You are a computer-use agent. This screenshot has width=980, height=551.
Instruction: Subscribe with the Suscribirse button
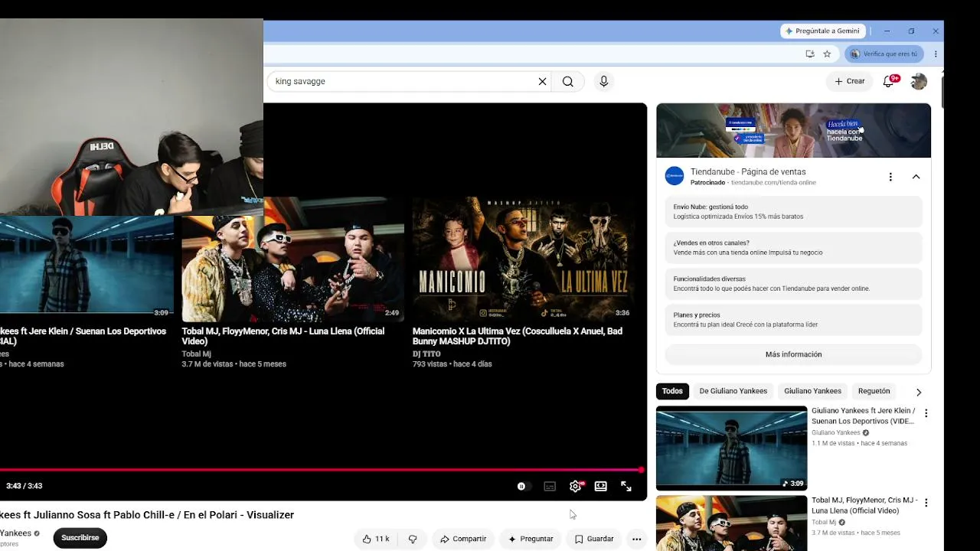coord(80,538)
